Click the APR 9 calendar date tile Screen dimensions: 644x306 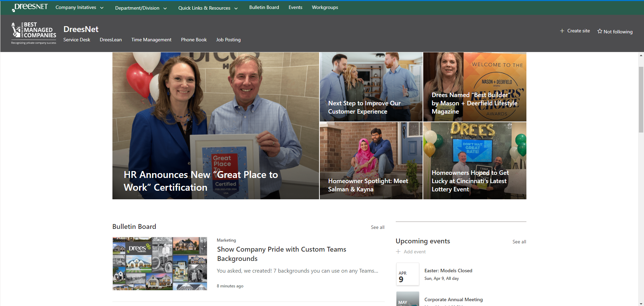tap(408, 274)
